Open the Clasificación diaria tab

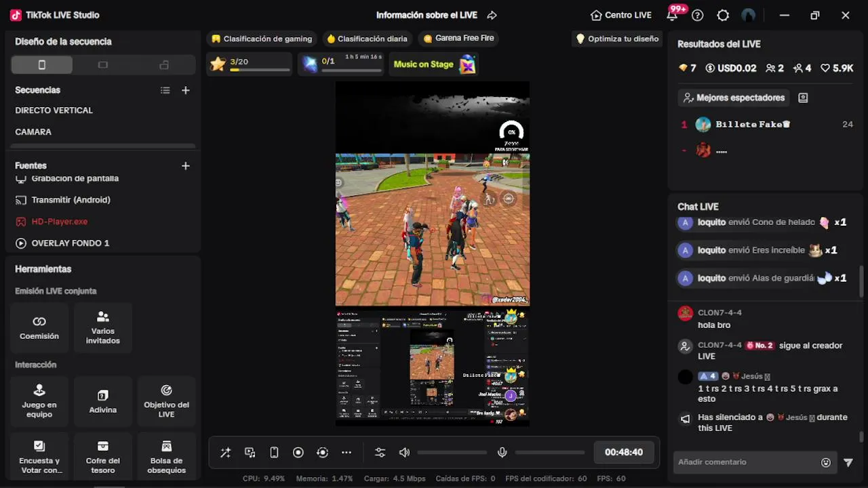(x=367, y=39)
